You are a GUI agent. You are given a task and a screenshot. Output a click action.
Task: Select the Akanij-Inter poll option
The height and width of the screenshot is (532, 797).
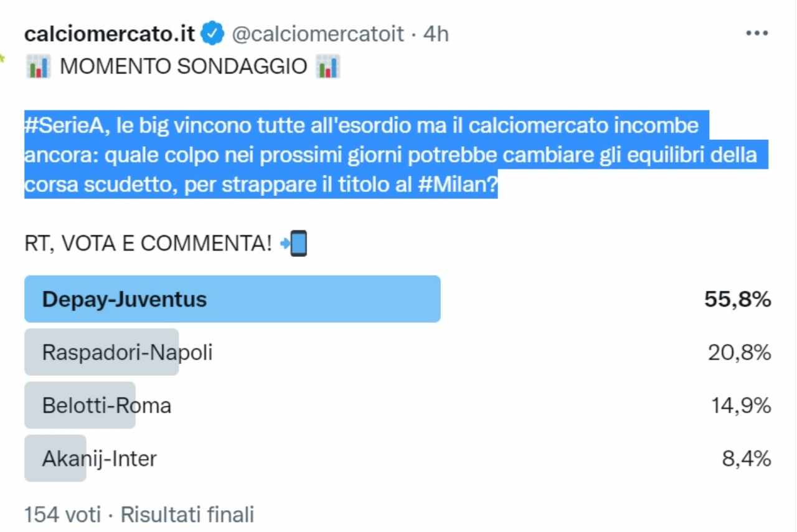point(99,459)
